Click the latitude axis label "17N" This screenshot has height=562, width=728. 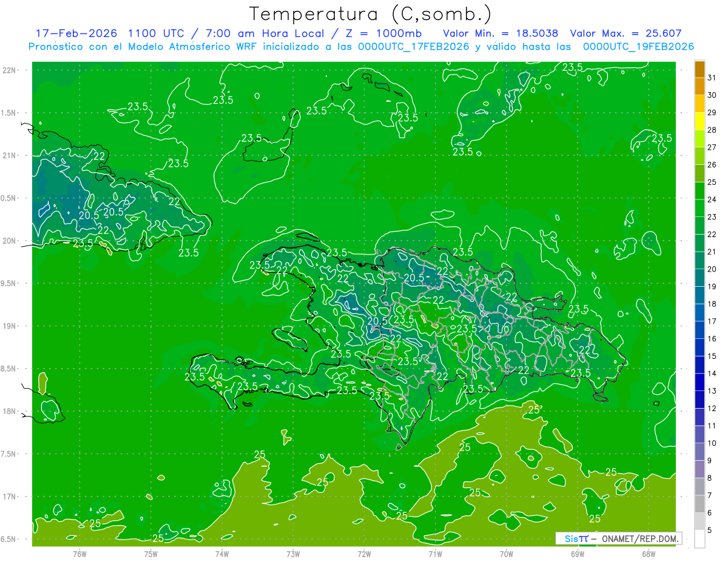[x=10, y=497]
